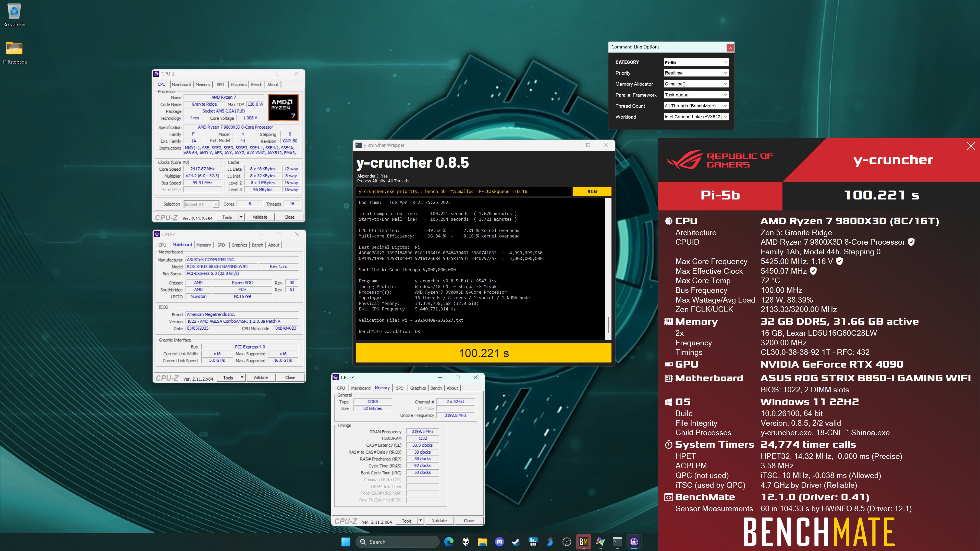This screenshot has width=980, height=551.
Task: Click Validate in the CPU-Z Mainboard window
Action: coord(261,378)
